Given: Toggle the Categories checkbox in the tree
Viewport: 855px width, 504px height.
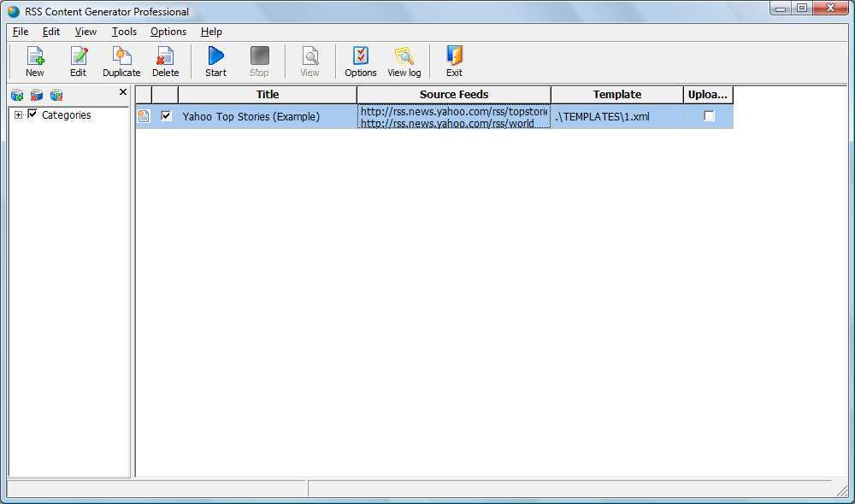Looking at the screenshot, I should pyautogui.click(x=32, y=114).
